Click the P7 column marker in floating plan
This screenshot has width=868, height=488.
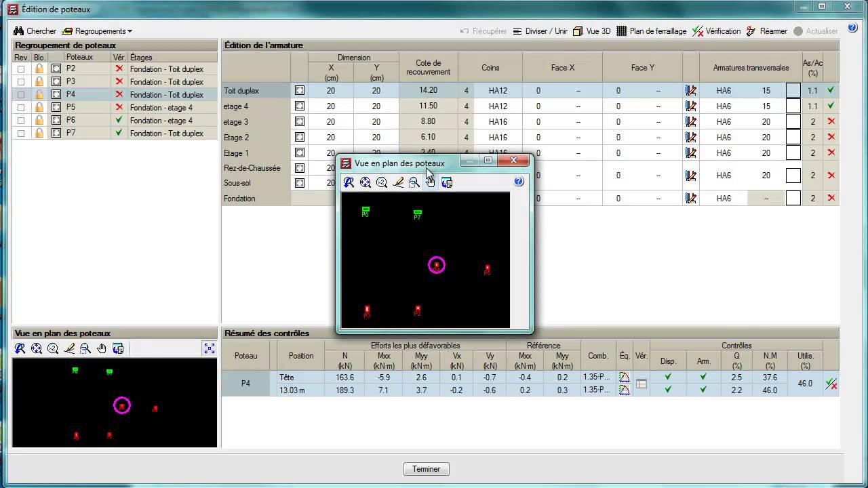pos(418,214)
